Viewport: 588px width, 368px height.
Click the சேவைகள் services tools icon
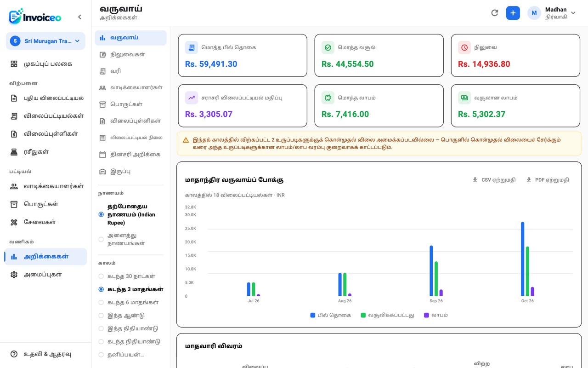pos(14,222)
